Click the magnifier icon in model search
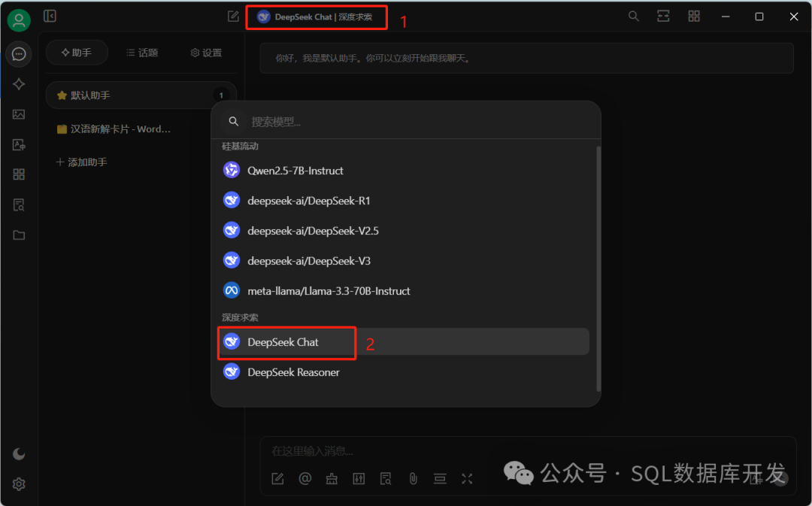The height and width of the screenshot is (506, 812). tap(234, 121)
